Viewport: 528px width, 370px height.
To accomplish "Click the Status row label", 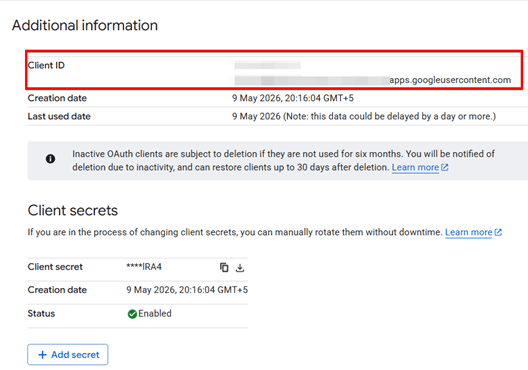I will pyautogui.click(x=41, y=313).
